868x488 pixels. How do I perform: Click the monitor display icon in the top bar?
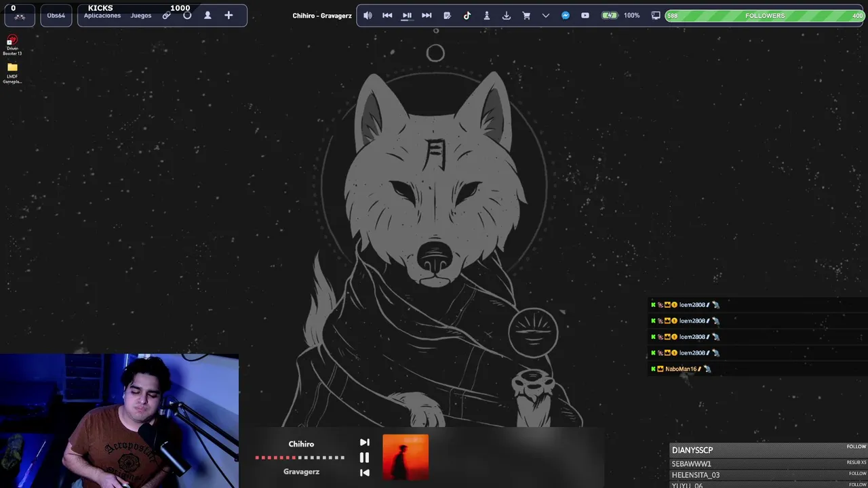tap(656, 16)
